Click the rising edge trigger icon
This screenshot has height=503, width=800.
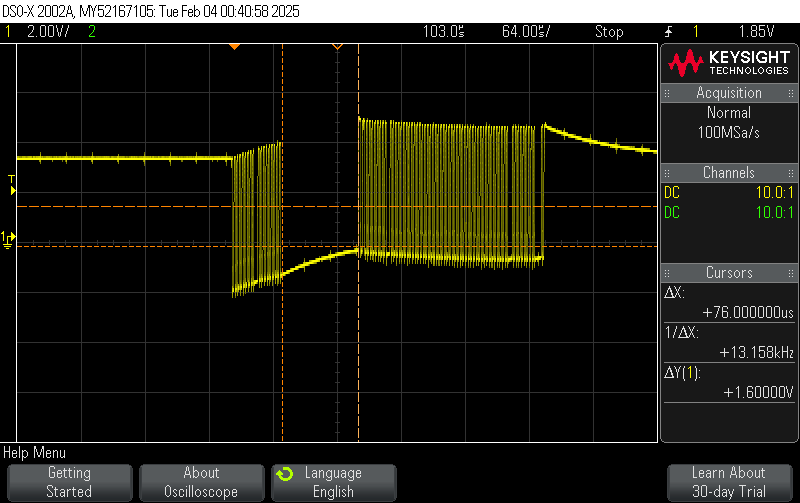pyautogui.click(x=668, y=31)
